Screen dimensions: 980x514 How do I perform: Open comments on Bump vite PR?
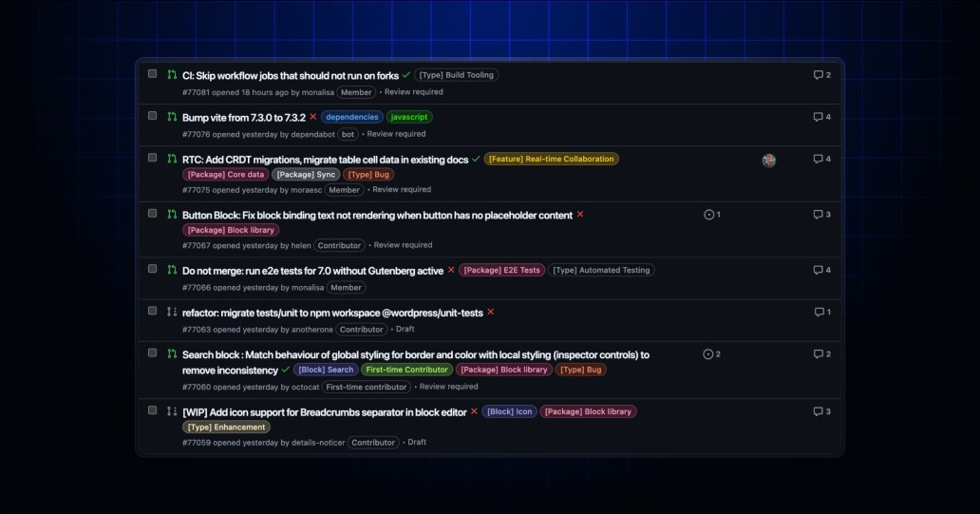pyautogui.click(x=821, y=117)
